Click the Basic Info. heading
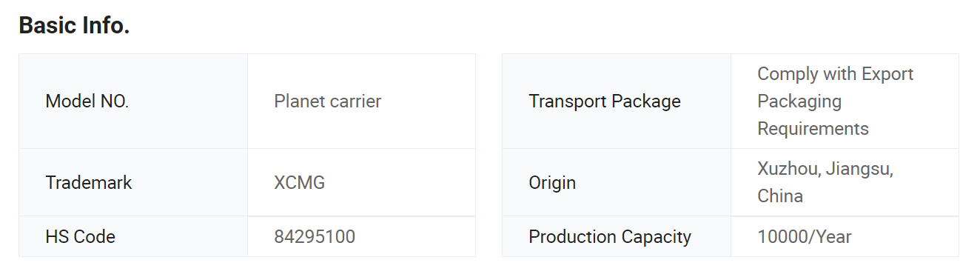The image size is (980, 277). click(74, 25)
